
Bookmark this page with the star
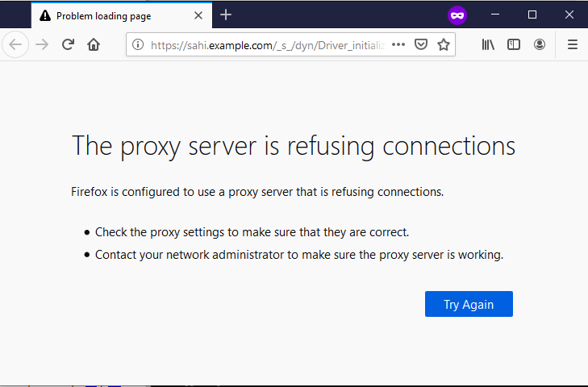tap(443, 45)
